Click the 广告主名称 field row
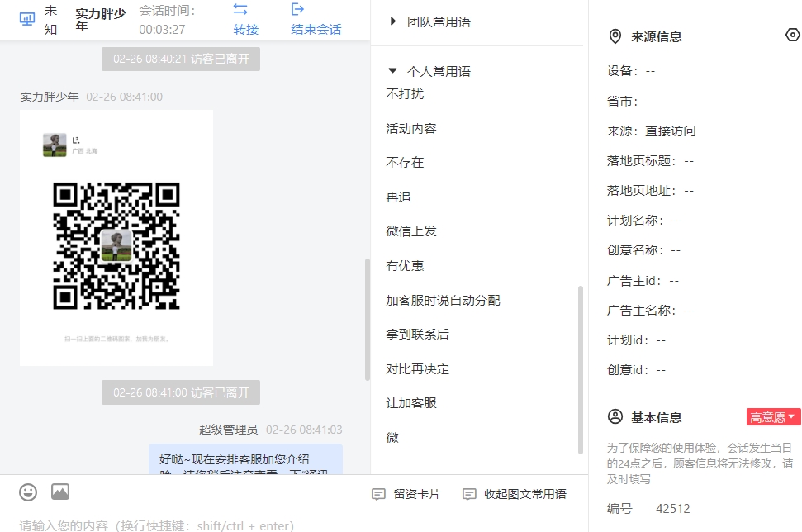 [x=650, y=311]
